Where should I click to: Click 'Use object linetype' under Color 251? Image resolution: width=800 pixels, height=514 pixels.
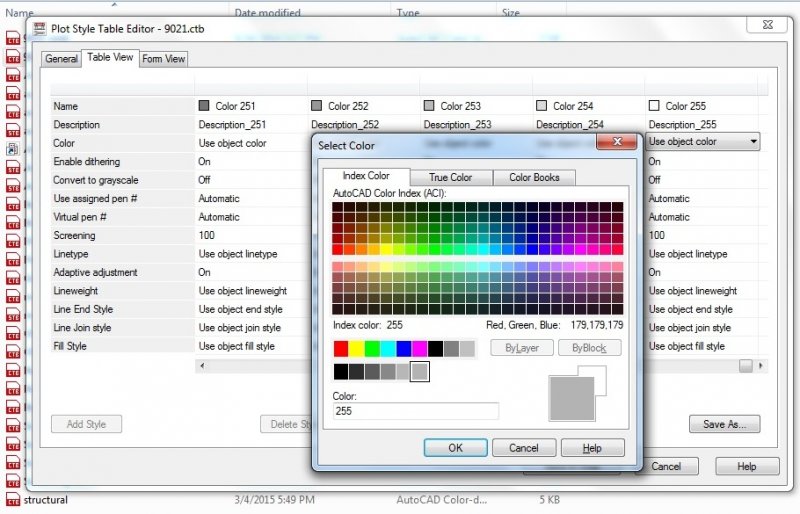(238, 254)
